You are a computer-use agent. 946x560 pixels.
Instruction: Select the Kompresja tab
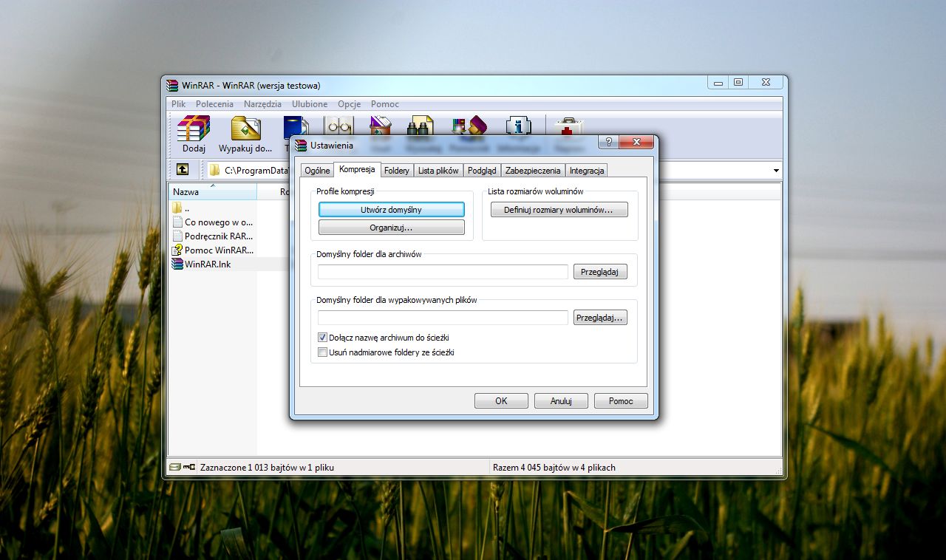click(357, 169)
